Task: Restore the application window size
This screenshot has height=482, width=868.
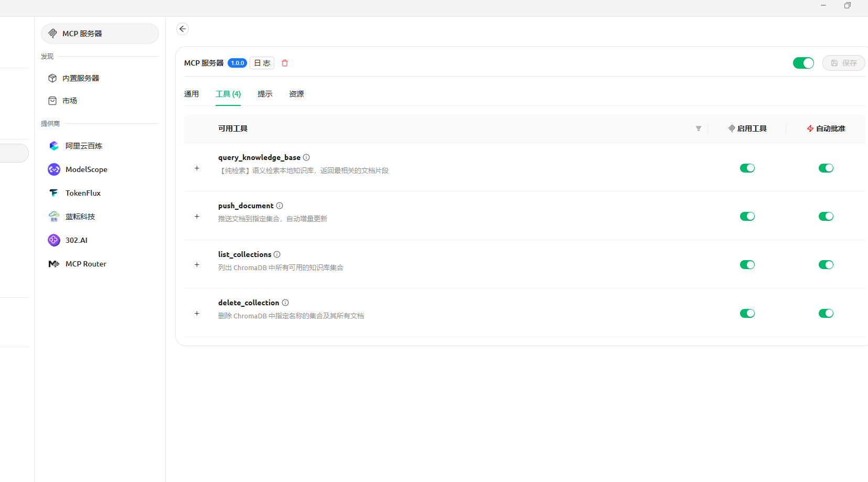Action: (848, 5)
